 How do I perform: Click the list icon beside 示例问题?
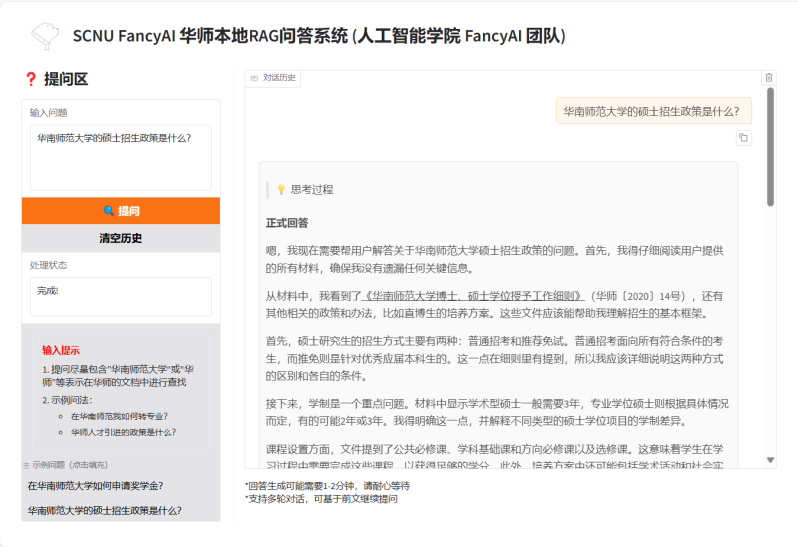26,465
